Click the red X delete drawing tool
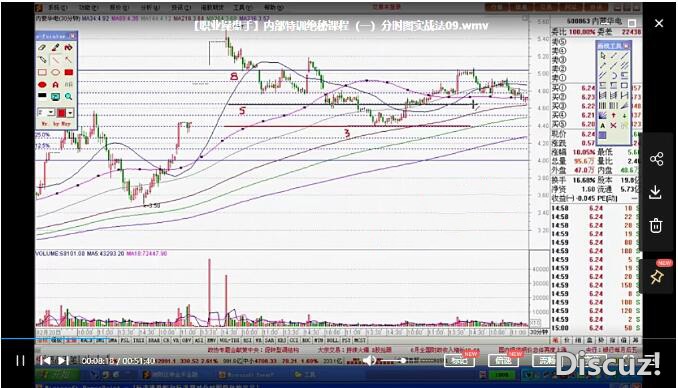678x388 pixels. click(x=614, y=125)
